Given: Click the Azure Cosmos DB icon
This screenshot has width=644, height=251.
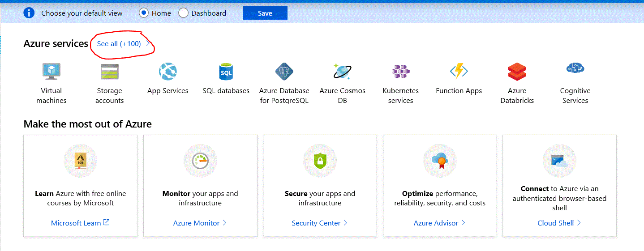Looking at the screenshot, I should click(342, 72).
